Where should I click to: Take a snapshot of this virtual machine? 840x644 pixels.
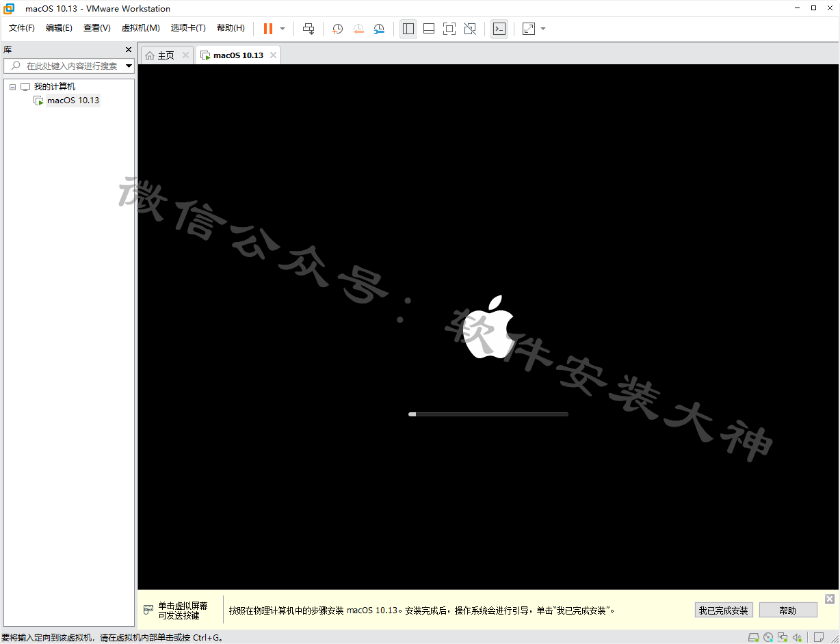338,29
